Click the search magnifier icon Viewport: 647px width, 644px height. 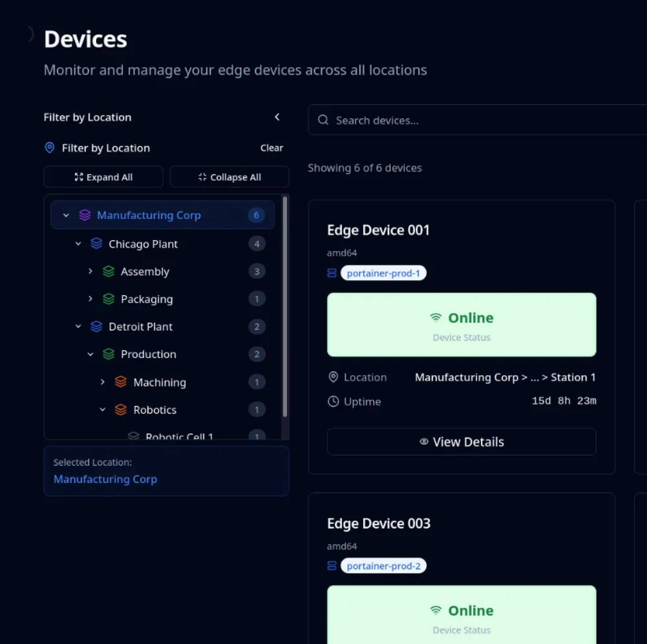pyautogui.click(x=323, y=120)
